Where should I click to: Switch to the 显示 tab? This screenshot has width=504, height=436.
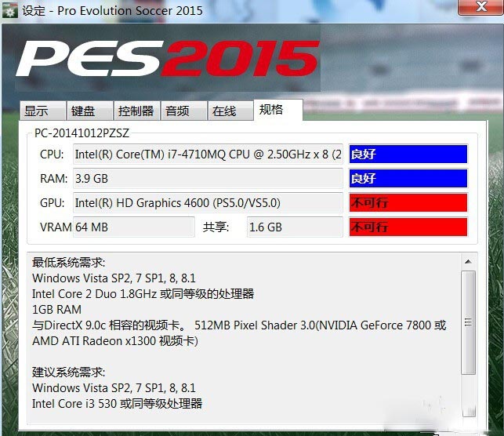click(43, 111)
